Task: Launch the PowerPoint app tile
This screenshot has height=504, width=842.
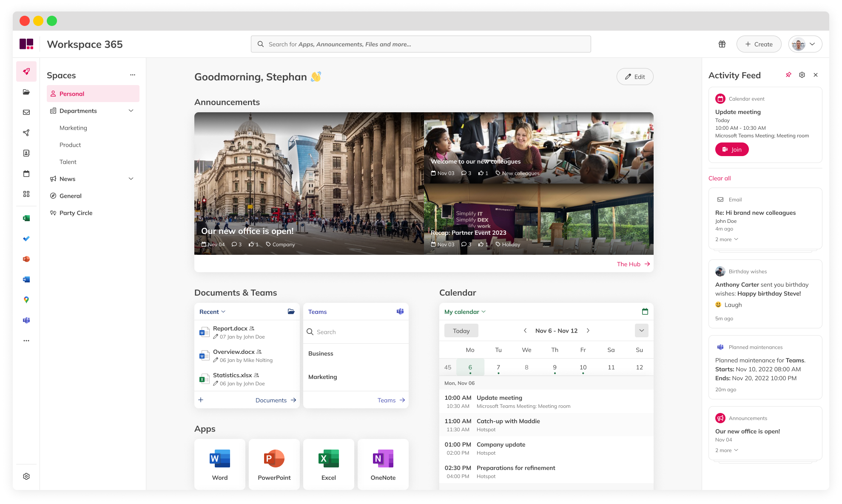Action: 274,464
